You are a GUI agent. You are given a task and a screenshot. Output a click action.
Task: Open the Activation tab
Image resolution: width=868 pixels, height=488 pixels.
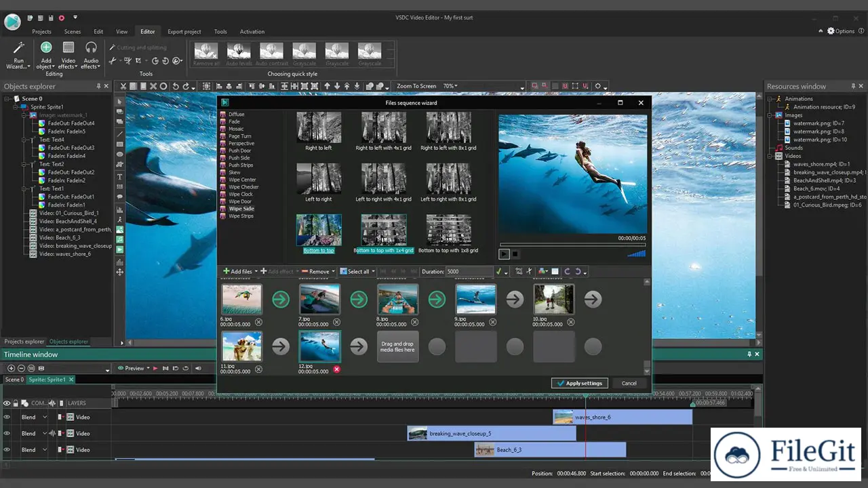[252, 31]
